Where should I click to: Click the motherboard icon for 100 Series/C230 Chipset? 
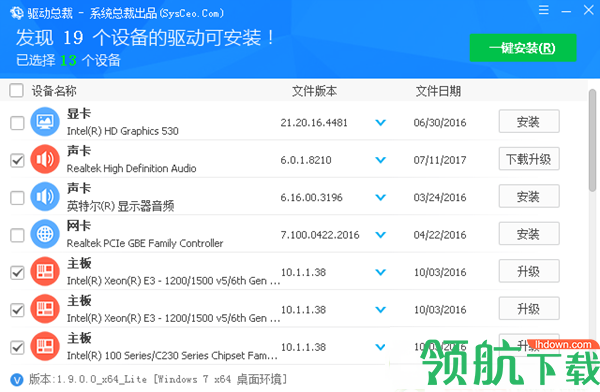(x=45, y=346)
